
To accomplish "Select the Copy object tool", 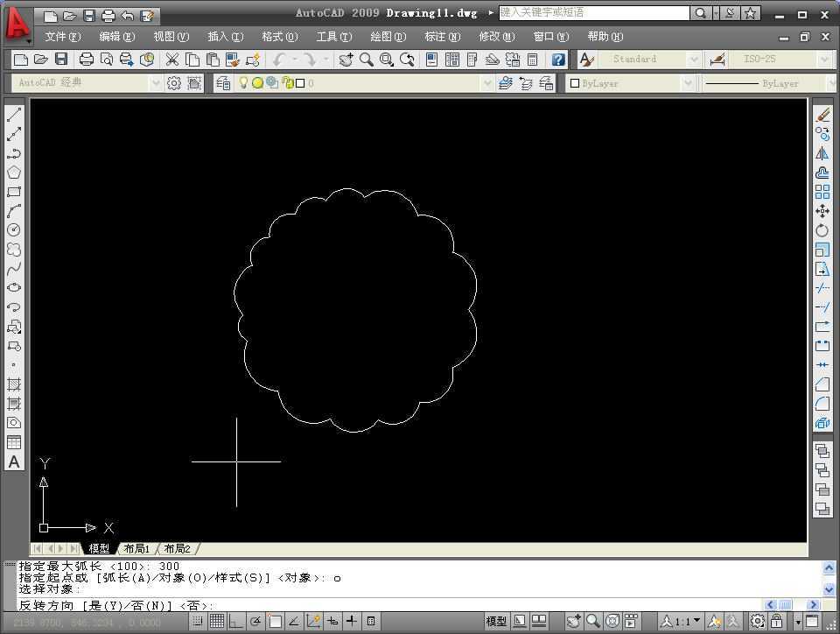I will tap(822, 134).
